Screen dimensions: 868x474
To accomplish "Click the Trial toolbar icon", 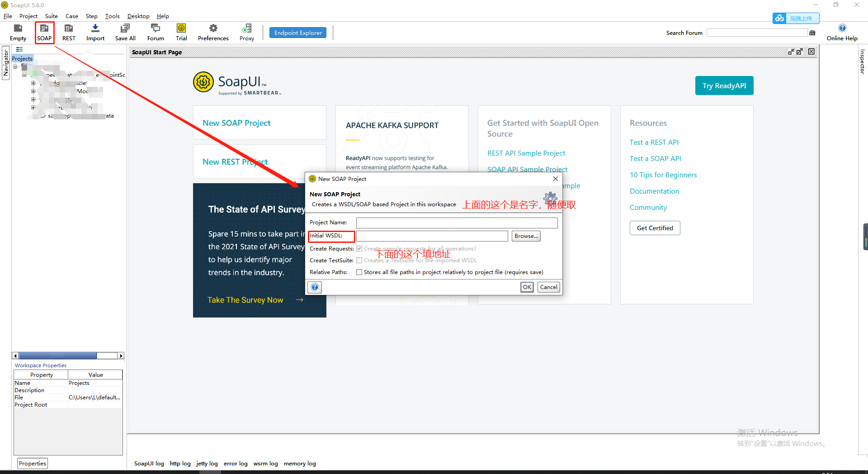I will click(181, 28).
